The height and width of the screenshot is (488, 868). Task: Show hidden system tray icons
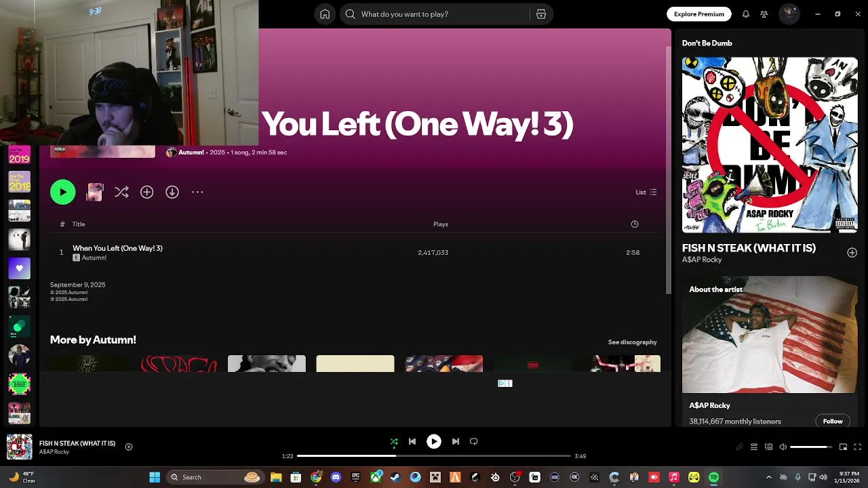768,477
